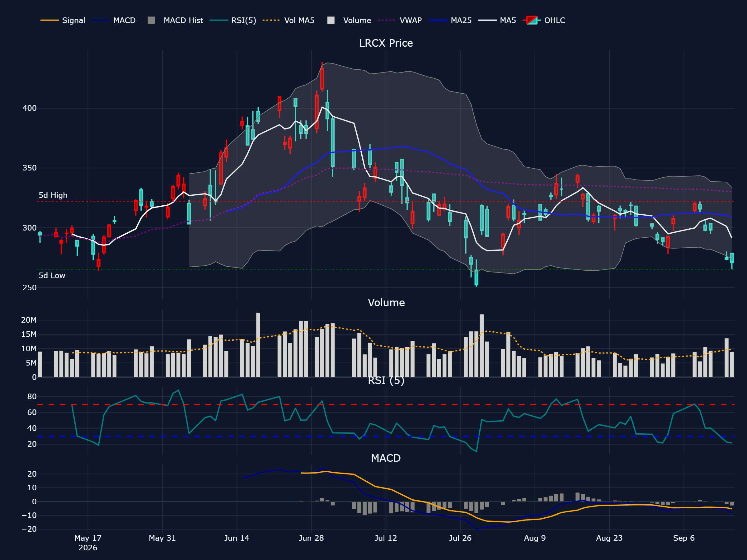Click the tallest volume bar in mid-June
The width and height of the screenshot is (747, 560).
tap(258, 345)
